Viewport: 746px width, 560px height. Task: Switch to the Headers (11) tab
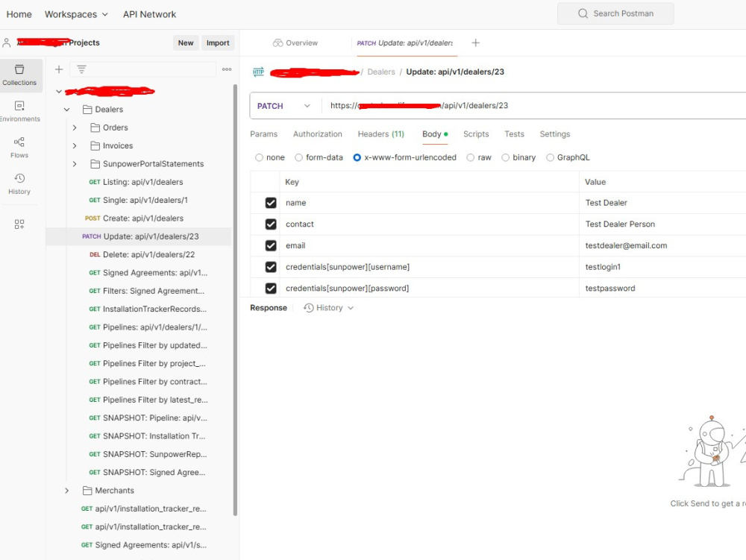(380, 134)
